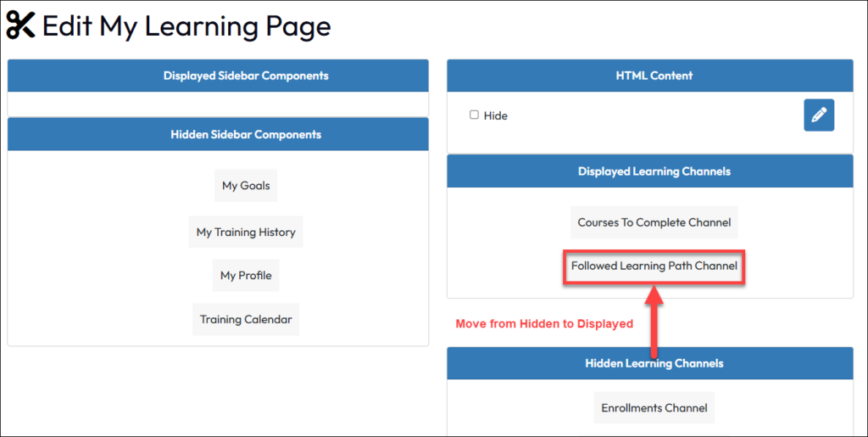Select the Courses To Complete Channel item
Screen dimensions: 868x437
654,222
